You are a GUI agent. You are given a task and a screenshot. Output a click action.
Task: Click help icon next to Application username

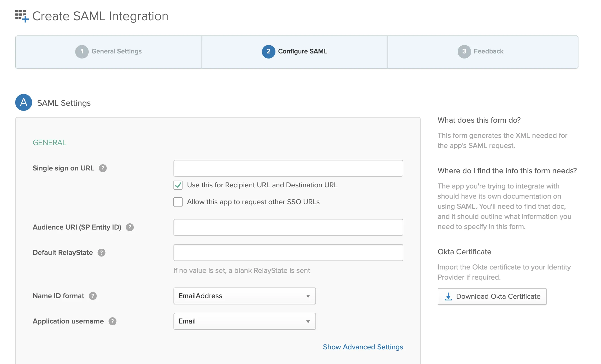112,321
